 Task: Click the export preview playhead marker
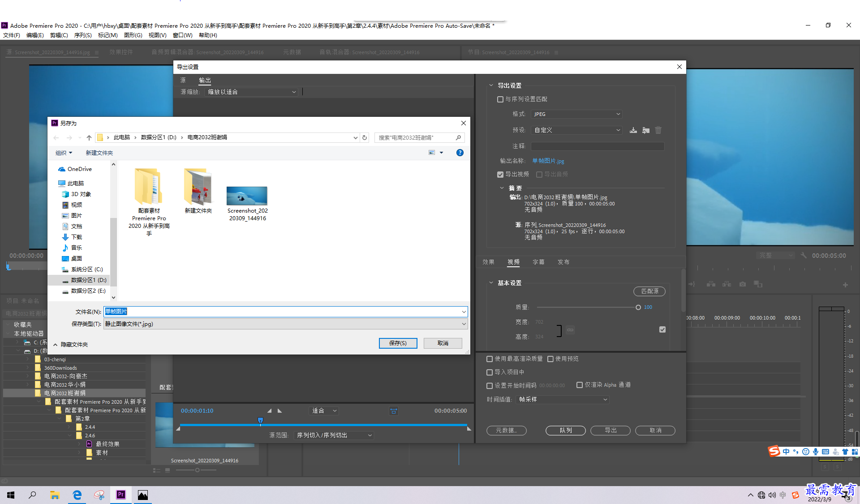(x=260, y=420)
